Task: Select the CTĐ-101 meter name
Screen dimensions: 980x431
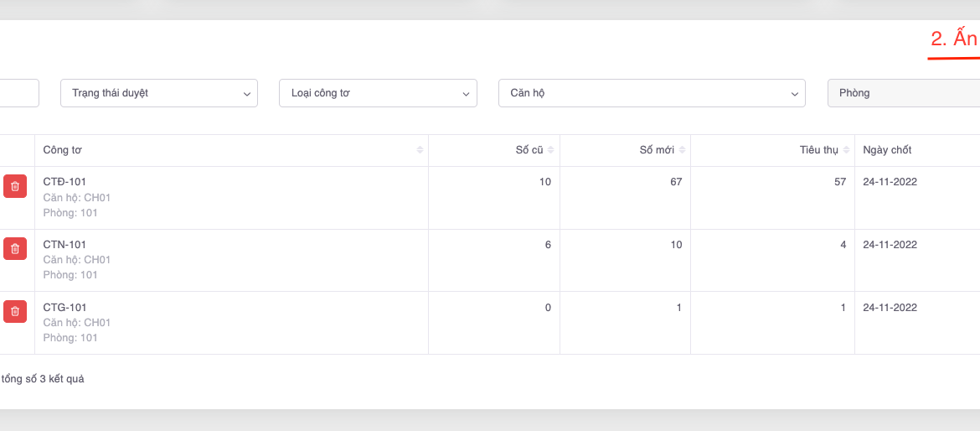Action: pos(64,182)
